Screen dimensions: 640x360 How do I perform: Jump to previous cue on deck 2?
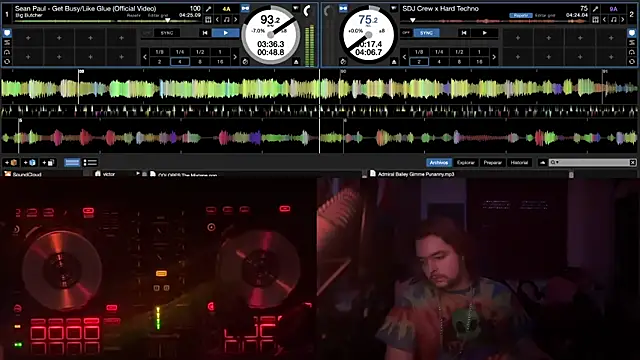464,33
